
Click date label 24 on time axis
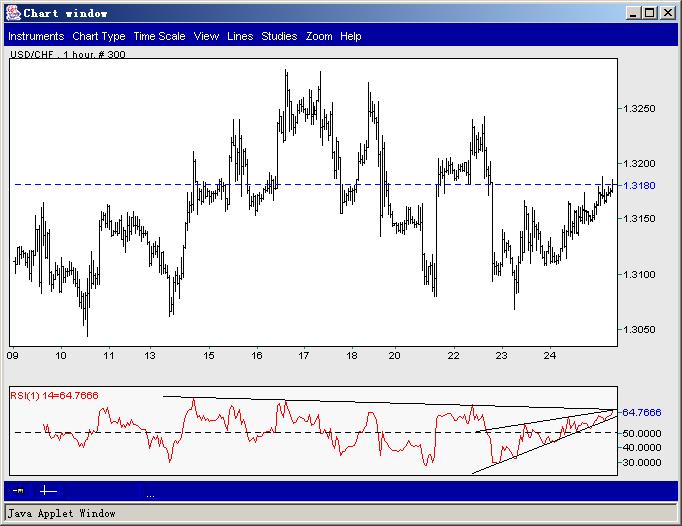pos(550,355)
